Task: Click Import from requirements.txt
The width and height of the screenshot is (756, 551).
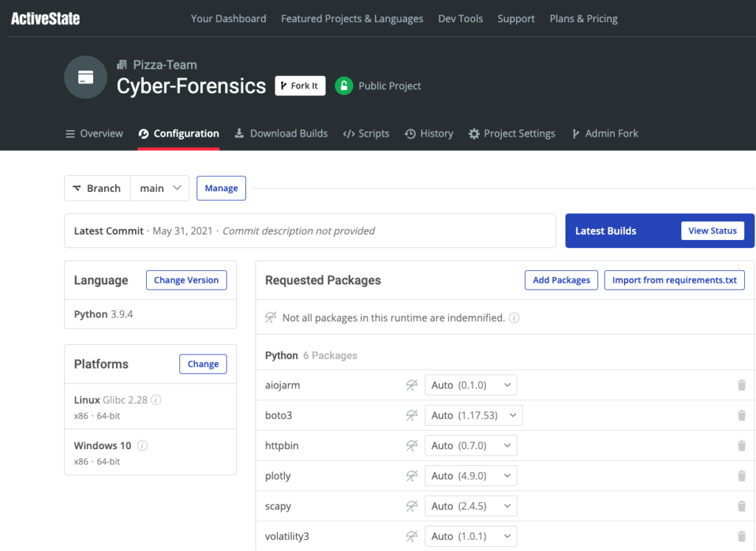Action: [x=674, y=280]
